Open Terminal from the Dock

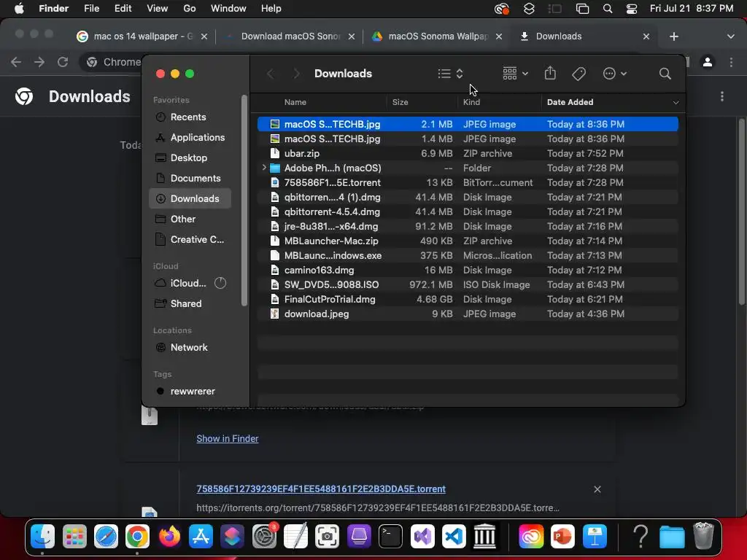(391, 537)
